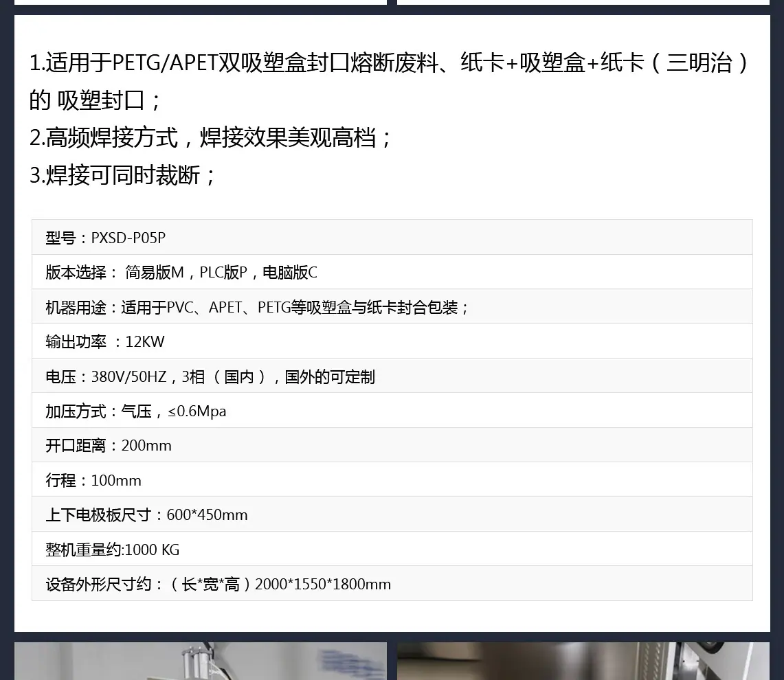
Task: Click the model row 型号：PXSD-P05P
Action: pyautogui.click(x=392, y=238)
